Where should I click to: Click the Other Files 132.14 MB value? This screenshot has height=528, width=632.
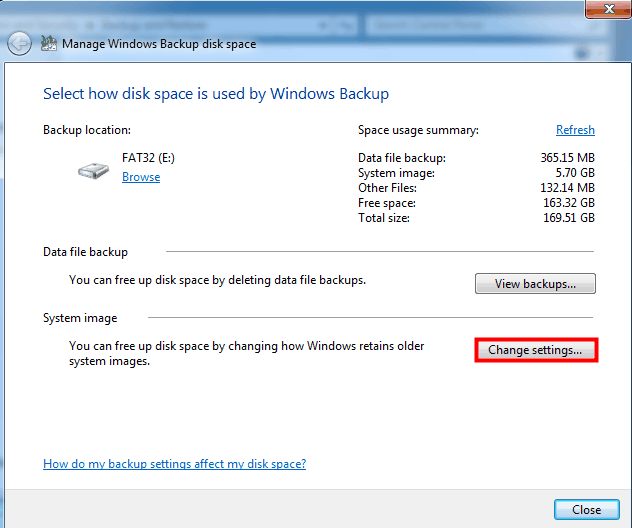click(567, 188)
